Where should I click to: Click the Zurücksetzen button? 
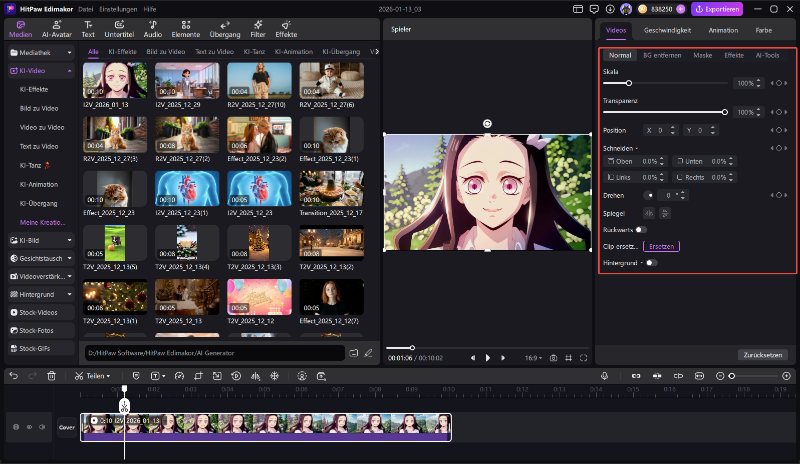tap(762, 354)
